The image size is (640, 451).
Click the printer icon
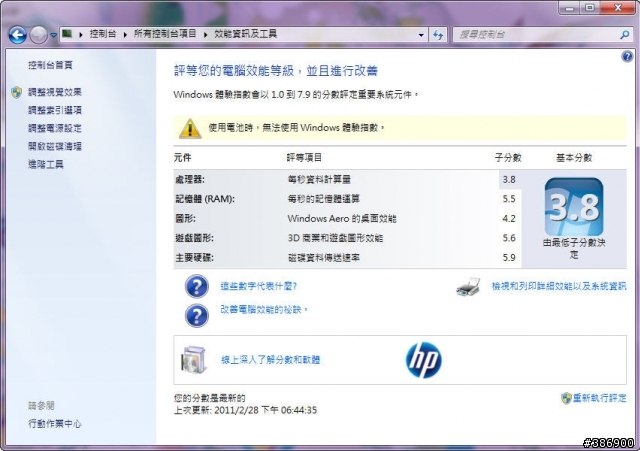click(x=468, y=287)
